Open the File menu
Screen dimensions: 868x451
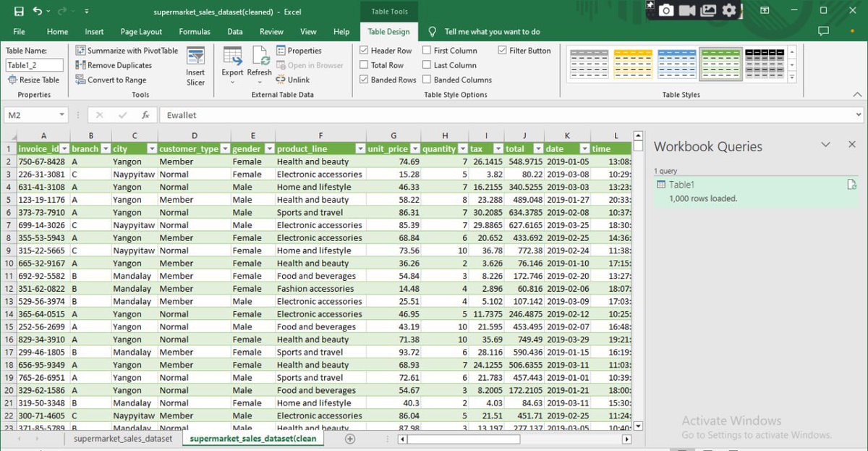(19, 32)
